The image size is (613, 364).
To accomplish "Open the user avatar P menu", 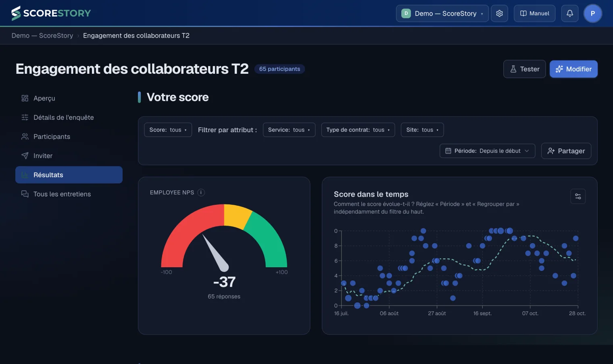I will (593, 13).
